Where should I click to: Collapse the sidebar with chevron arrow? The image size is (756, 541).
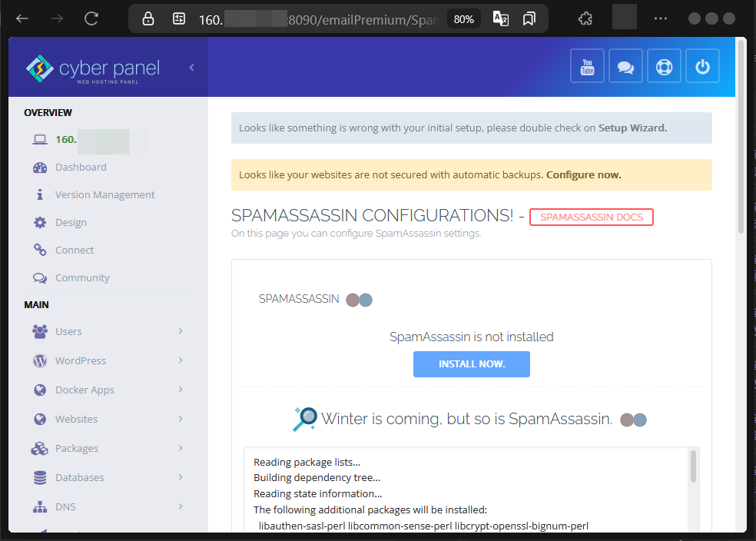pyautogui.click(x=192, y=68)
